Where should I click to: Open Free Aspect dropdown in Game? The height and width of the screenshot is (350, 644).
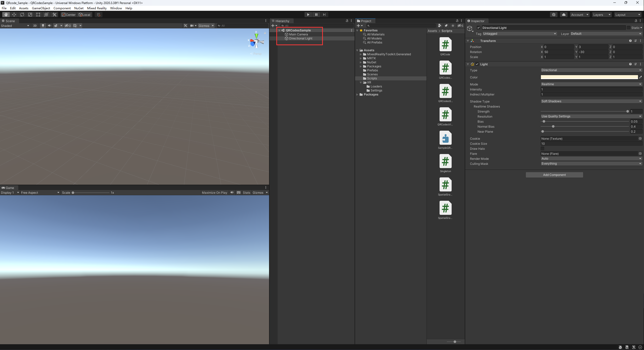[x=40, y=192]
